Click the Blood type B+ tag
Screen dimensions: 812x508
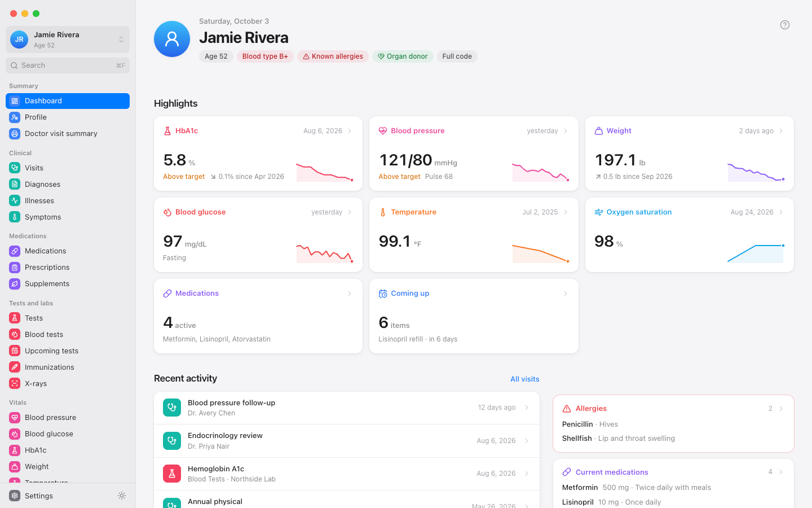click(x=265, y=56)
